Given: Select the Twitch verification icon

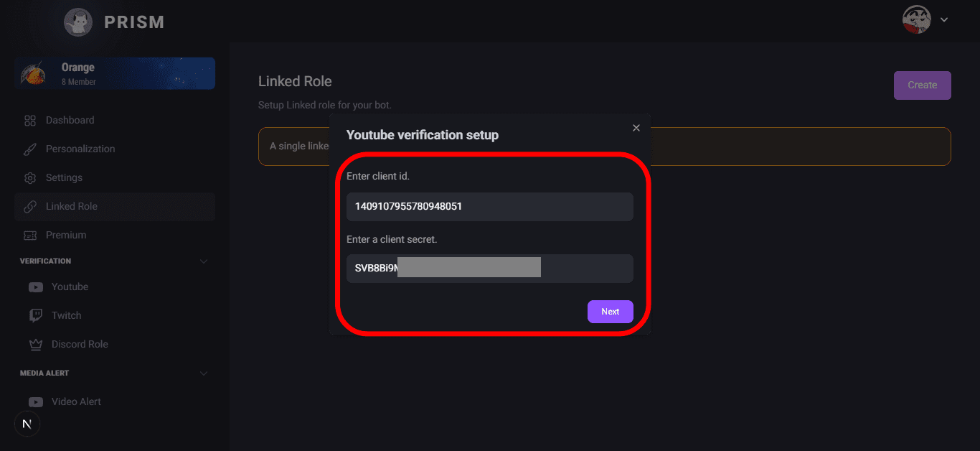Looking at the screenshot, I should click(36, 315).
